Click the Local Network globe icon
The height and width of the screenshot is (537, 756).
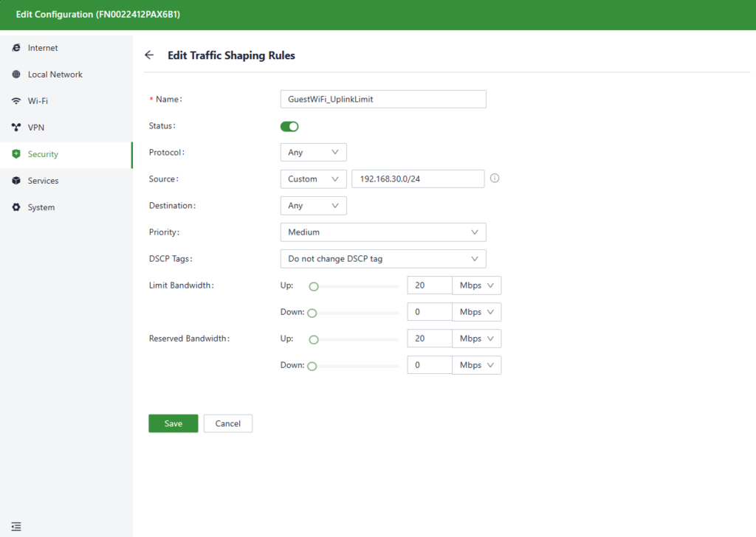click(x=16, y=75)
